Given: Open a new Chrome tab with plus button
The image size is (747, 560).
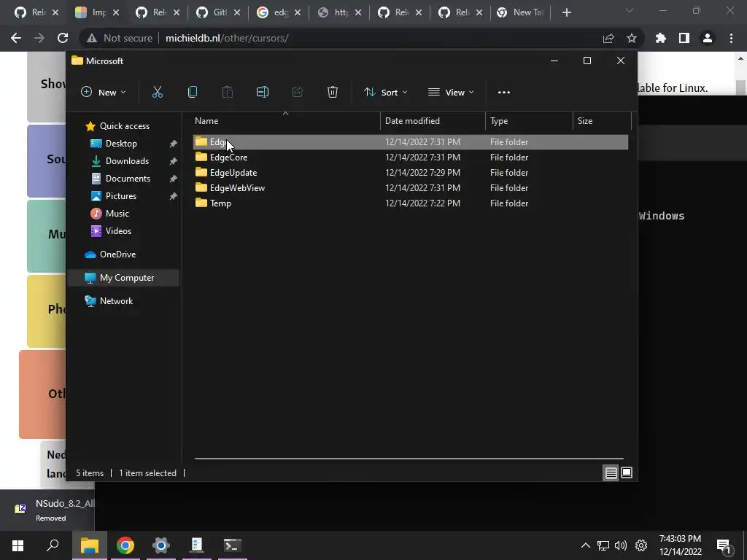Looking at the screenshot, I should pos(566,12).
